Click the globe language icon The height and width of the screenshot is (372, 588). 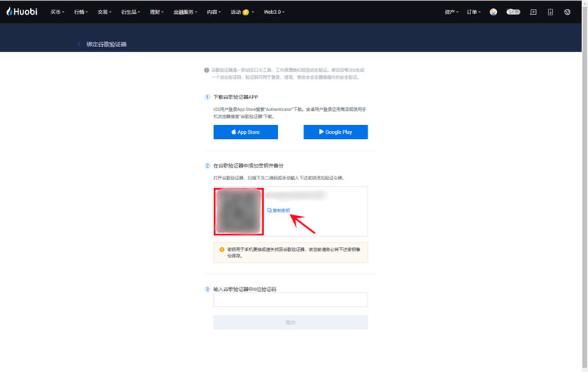point(567,12)
